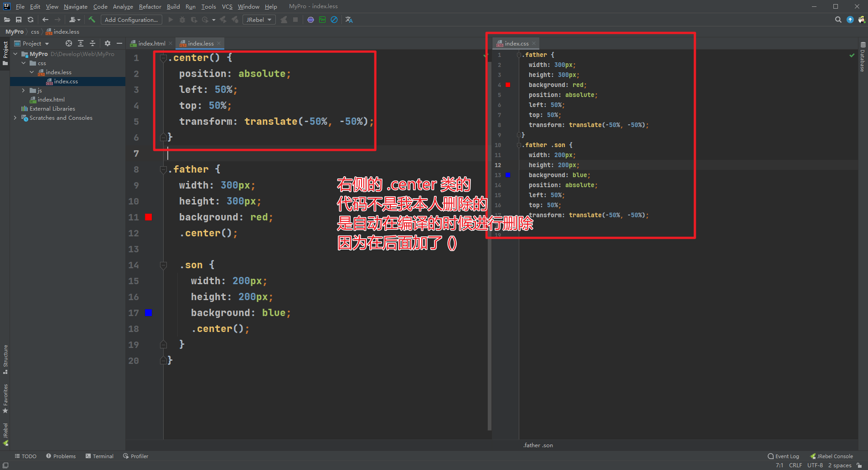Reload all from disk with sync icon
868x470 pixels.
point(31,20)
